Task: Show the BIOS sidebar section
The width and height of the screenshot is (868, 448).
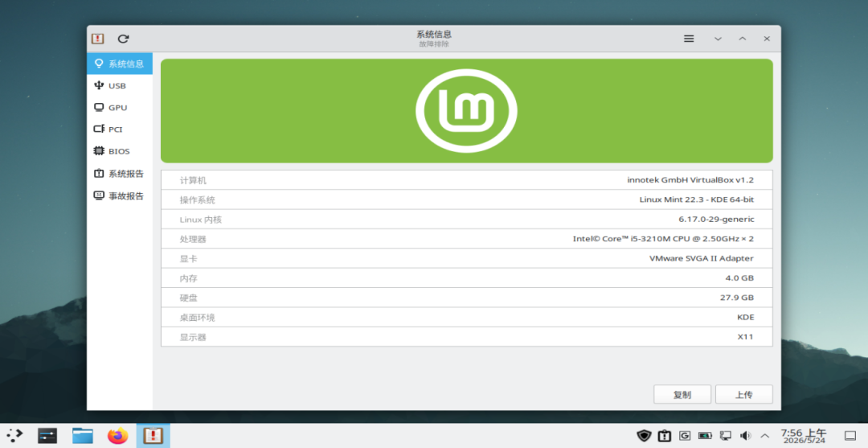Action: click(x=120, y=151)
